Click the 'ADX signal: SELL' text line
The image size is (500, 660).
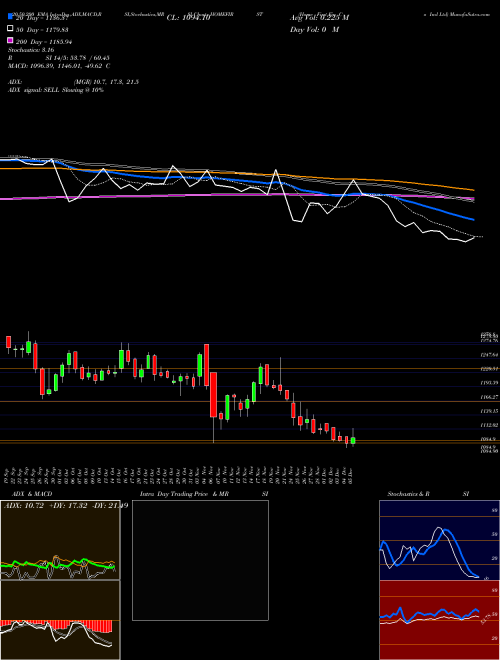(x=56, y=90)
